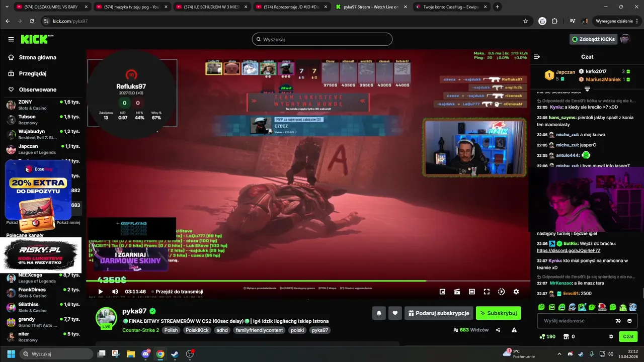Expand the chat leaderboard drag handle
The width and height of the screenshot is (644, 362).
pos(587,89)
